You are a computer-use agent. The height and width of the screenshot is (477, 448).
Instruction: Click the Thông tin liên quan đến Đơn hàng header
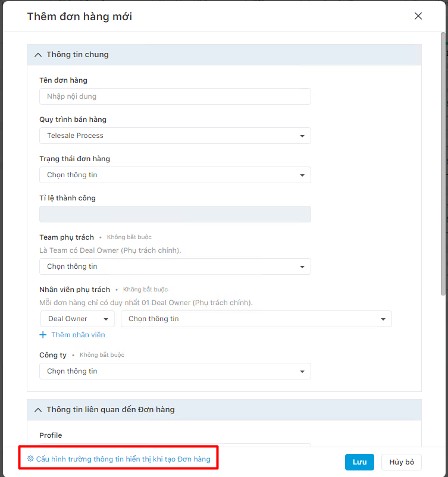(224, 410)
